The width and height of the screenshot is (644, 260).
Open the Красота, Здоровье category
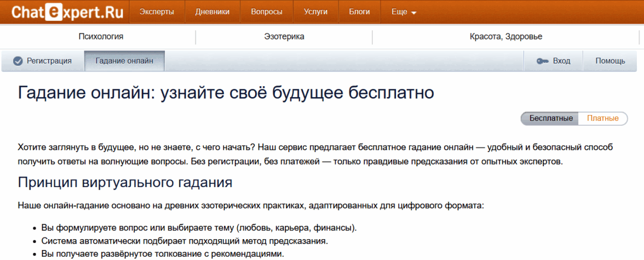click(x=505, y=37)
